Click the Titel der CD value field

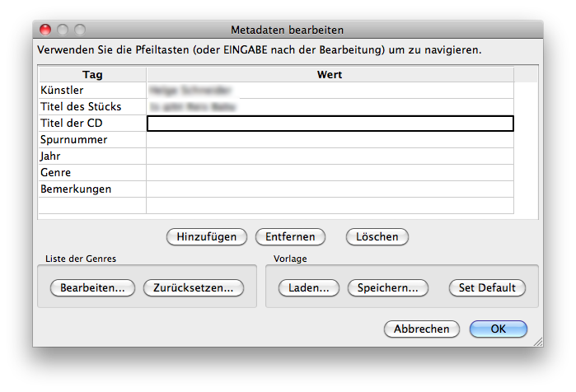coord(330,124)
